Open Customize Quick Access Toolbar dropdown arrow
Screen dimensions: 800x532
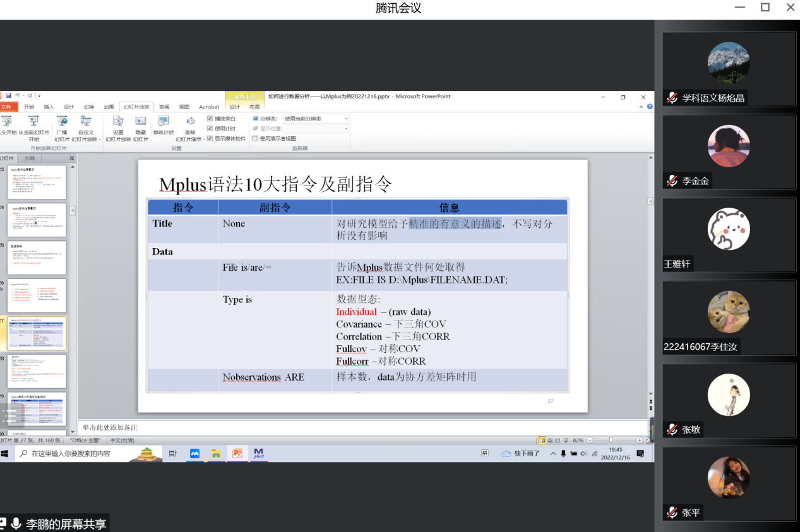tap(39, 96)
